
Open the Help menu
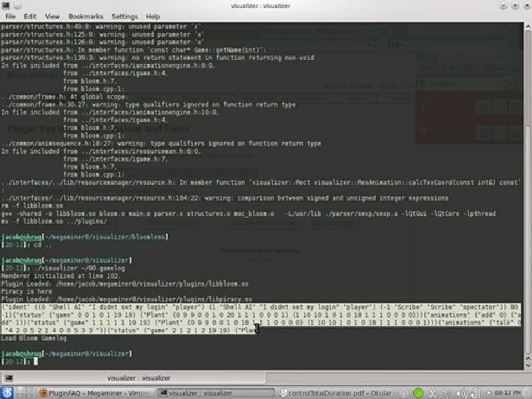[x=153, y=16]
